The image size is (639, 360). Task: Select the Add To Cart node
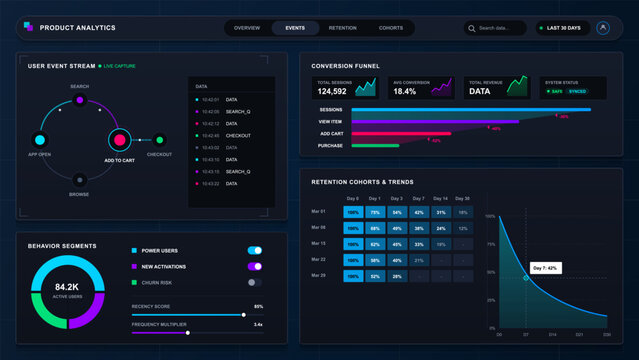tap(119, 140)
